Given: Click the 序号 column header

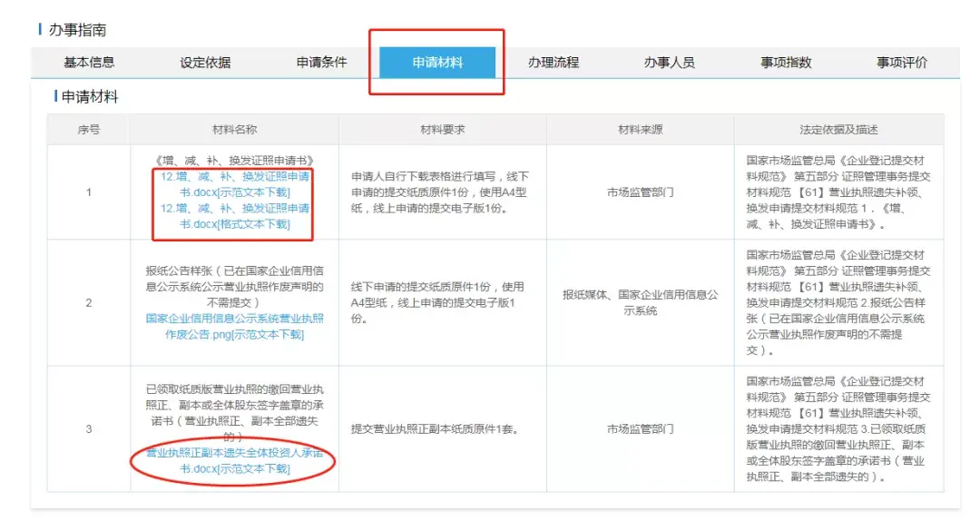Looking at the screenshot, I should point(89,130).
